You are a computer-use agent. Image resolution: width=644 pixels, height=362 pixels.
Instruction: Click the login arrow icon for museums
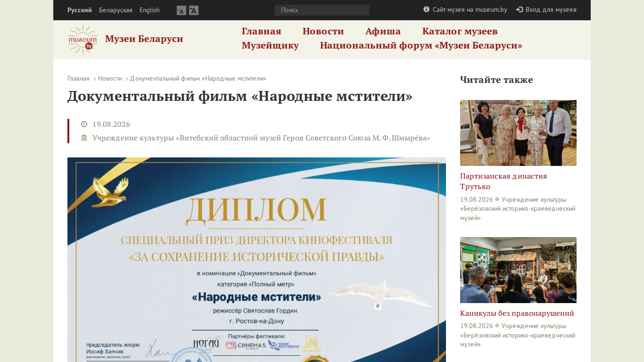pyautogui.click(x=520, y=9)
